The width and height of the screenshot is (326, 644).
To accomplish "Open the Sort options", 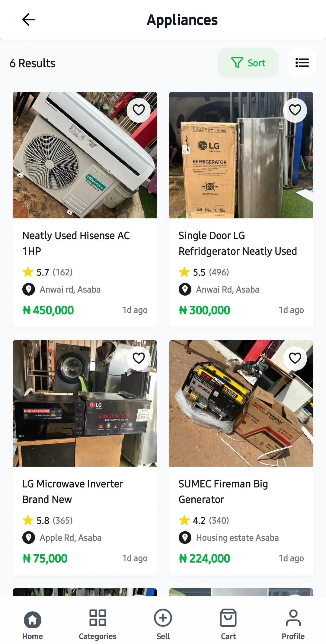I will [248, 63].
